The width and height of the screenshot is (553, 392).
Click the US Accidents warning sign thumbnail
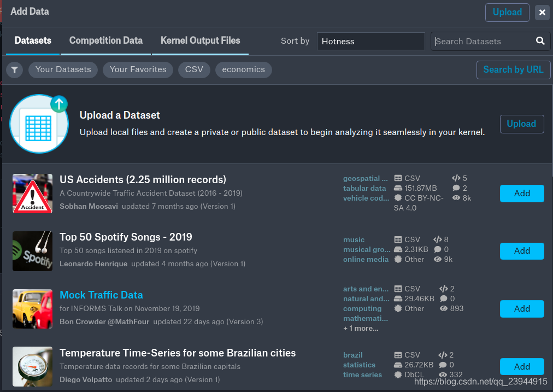32,194
